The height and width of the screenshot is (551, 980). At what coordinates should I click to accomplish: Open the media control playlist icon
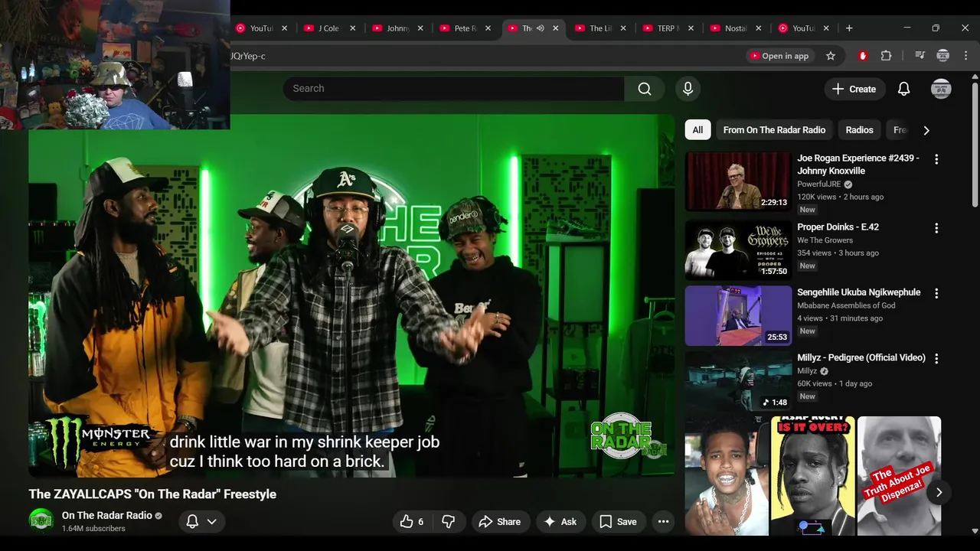pyautogui.click(x=920, y=56)
